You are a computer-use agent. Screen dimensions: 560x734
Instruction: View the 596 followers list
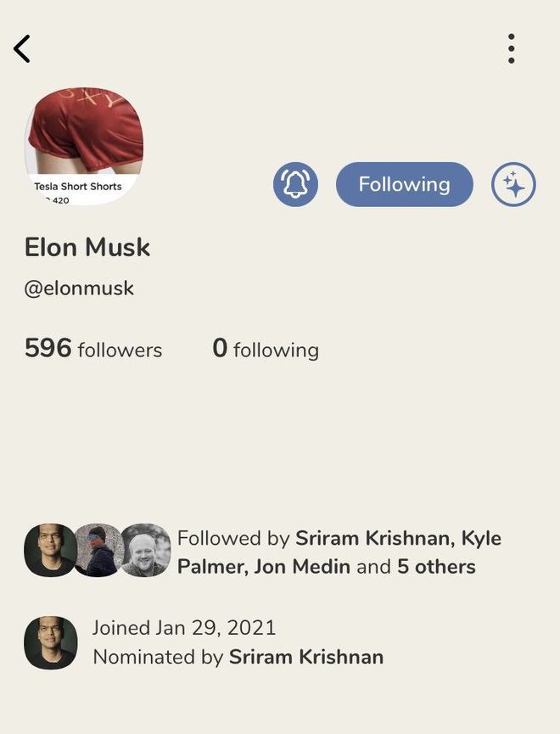click(x=93, y=349)
